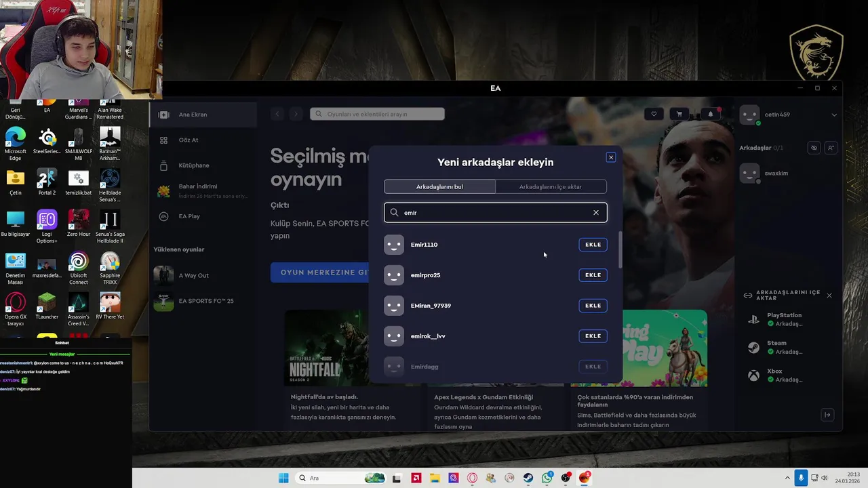Click the friend search field containing emir
This screenshot has width=868, height=488.
[495, 212]
